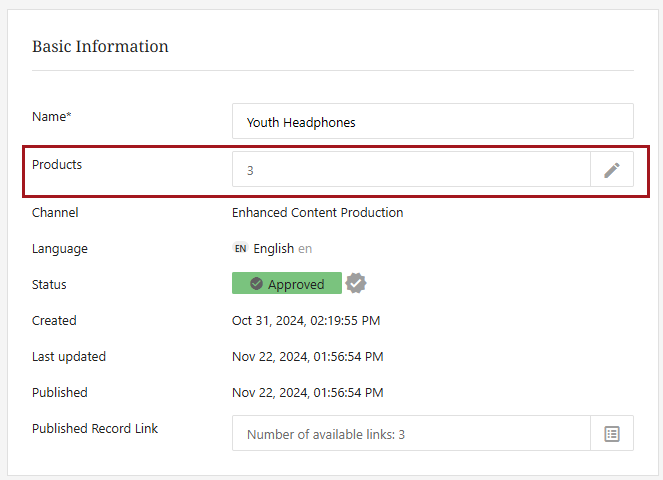Viewport: 663px width, 480px height.
Task: Click the English en language text
Action: click(282, 249)
